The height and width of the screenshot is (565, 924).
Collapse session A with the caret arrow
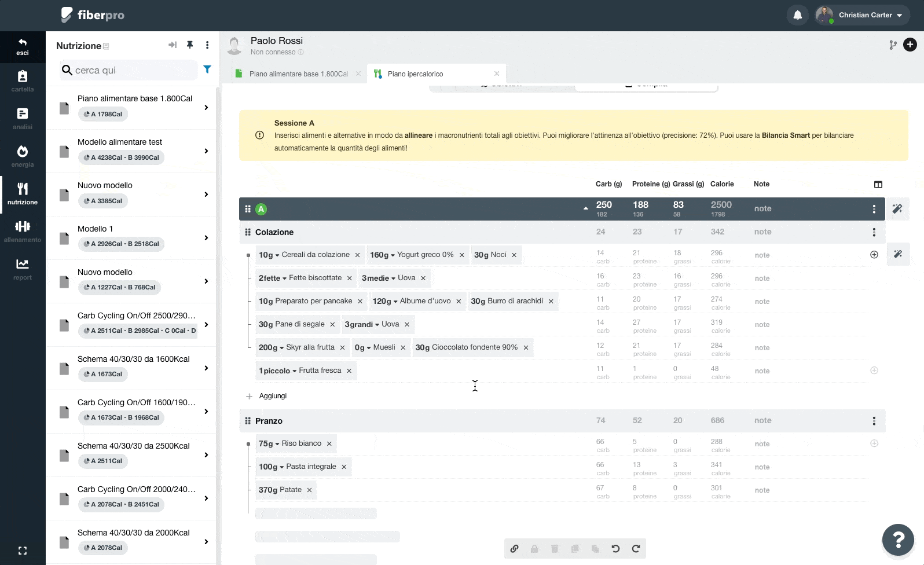click(585, 209)
